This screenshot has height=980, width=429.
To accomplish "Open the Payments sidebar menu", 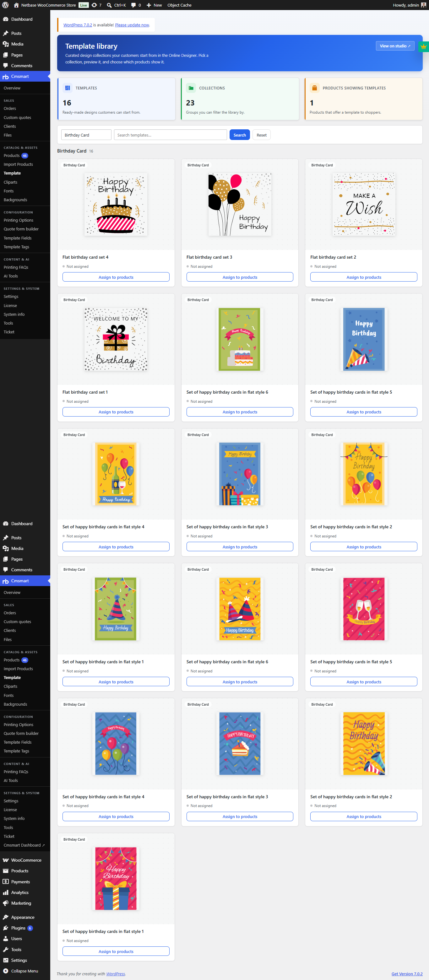I will 25,881.
